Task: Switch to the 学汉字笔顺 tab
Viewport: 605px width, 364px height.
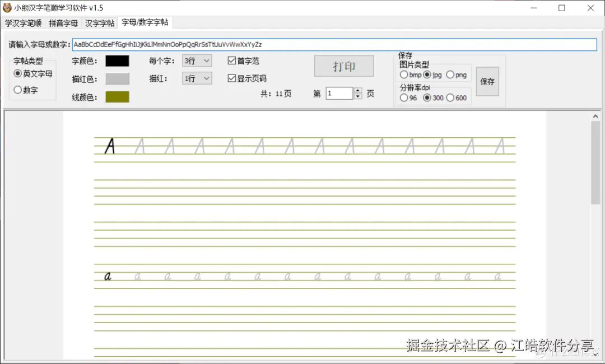Action: [x=23, y=23]
